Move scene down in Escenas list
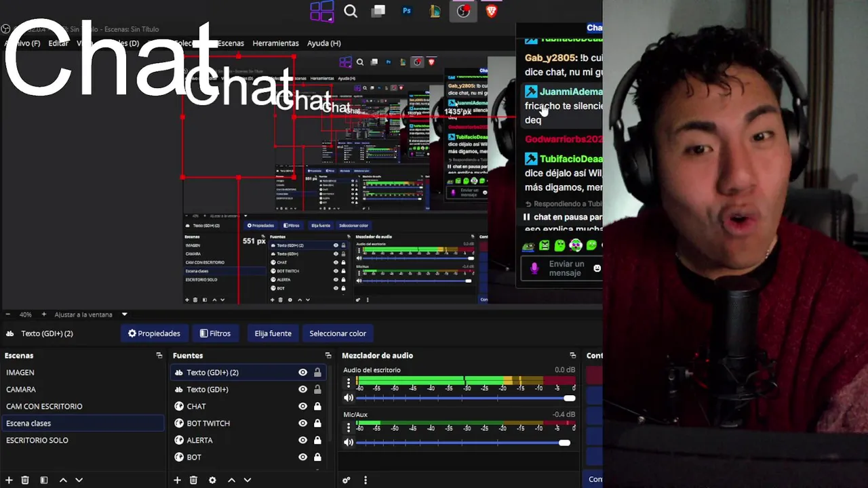This screenshot has width=868, height=488. coord(79,480)
